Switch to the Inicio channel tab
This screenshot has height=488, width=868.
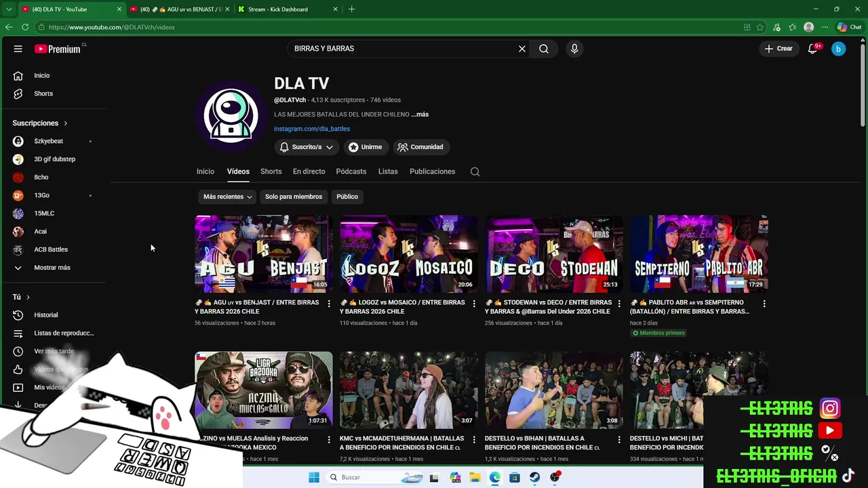pos(205,171)
